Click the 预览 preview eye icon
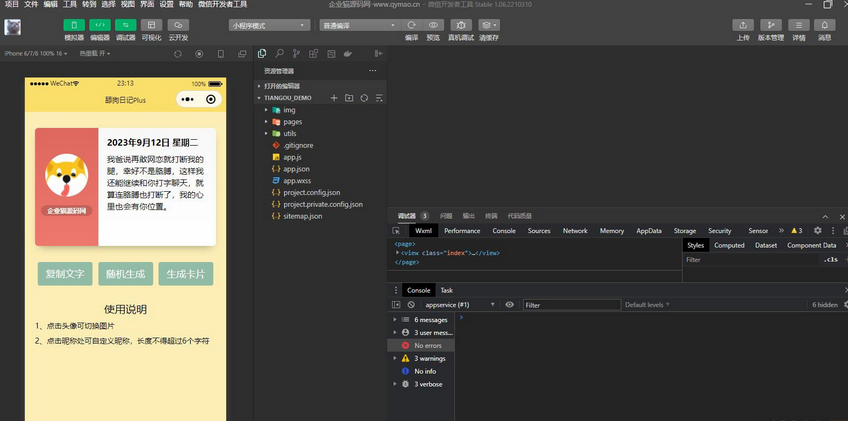The image size is (848, 421). click(x=433, y=25)
